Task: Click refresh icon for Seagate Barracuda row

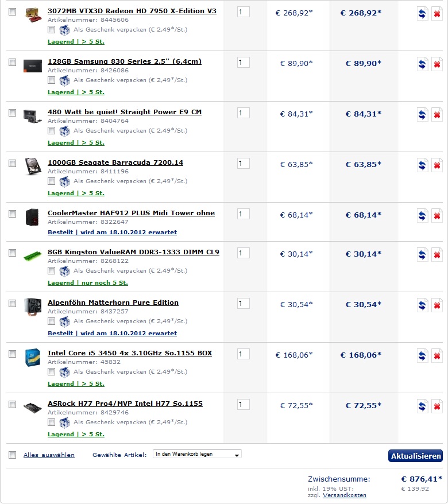Action: click(422, 165)
